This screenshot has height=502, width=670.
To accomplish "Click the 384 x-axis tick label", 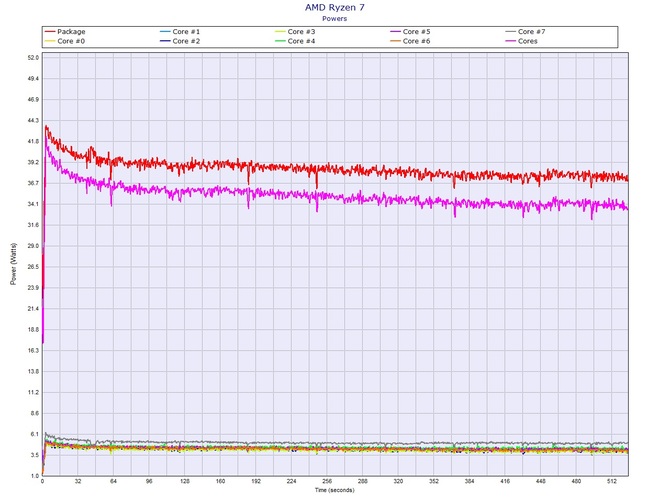I will (469, 481).
